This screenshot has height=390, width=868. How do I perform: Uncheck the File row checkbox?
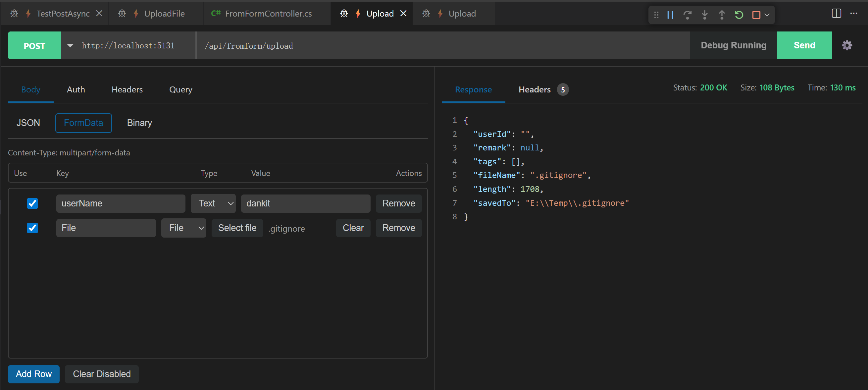pos(32,228)
